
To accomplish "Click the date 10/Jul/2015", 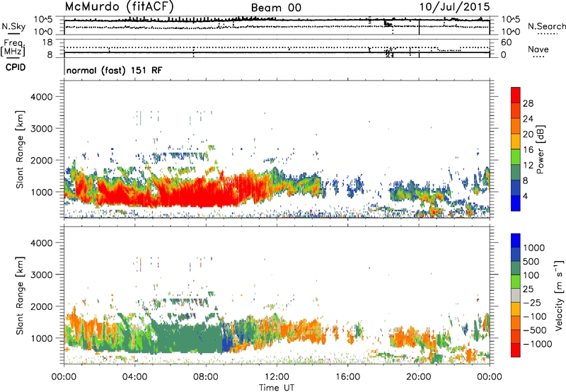I will click(454, 6).
